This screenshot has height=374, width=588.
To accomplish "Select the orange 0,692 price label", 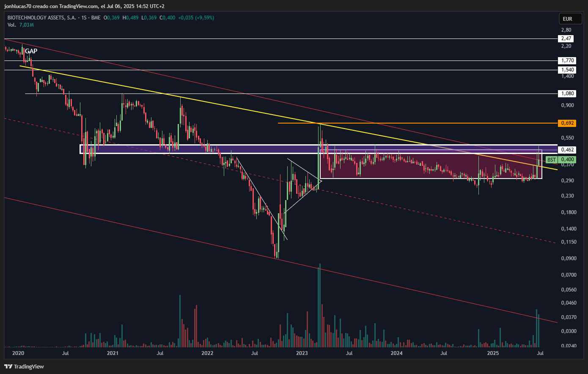I will 567,123.
